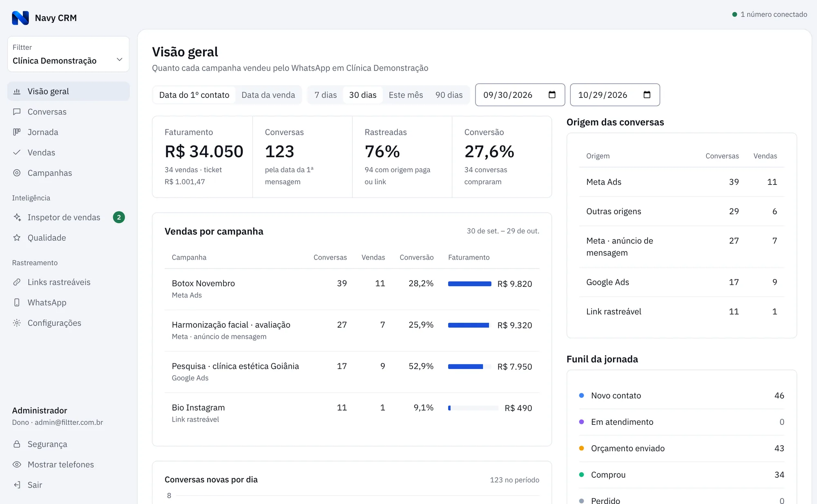817x504 pixels.
Task: Select the Este mês period
Action: click(406, 95)
